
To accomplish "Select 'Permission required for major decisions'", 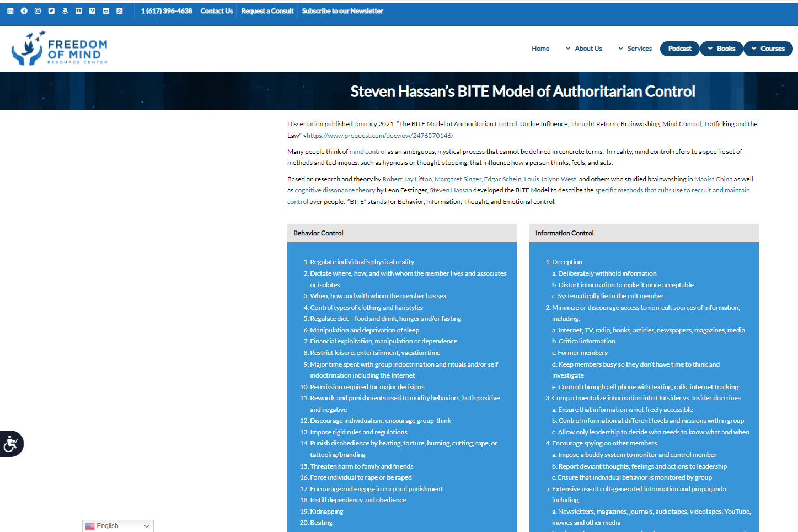I will coord(367,387).
